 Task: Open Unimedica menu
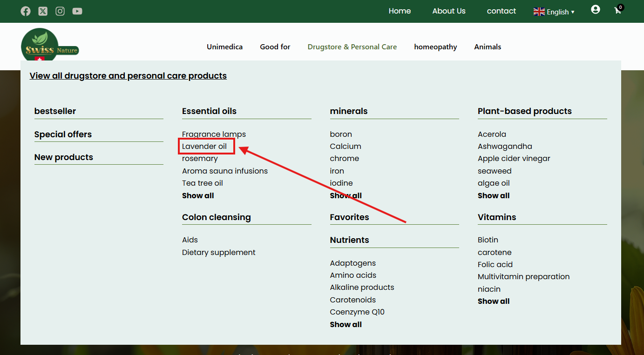pos(224,47)
